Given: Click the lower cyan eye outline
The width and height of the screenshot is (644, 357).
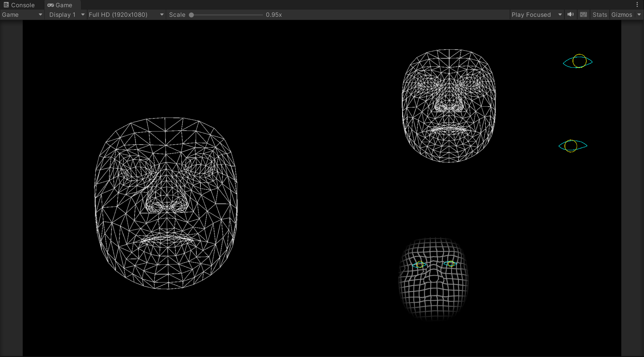Looking at the screenshot, I should (x=573, y=146).
